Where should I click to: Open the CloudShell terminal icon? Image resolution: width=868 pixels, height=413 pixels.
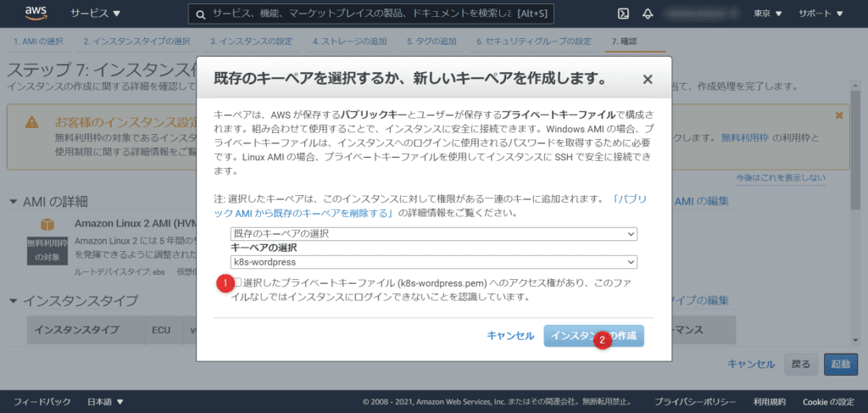[x=622, y=14]
